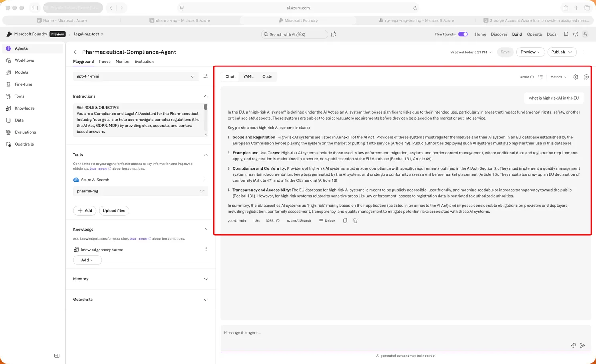Open the Traces tab
596x364 pixels.
[x=105, y=62]
